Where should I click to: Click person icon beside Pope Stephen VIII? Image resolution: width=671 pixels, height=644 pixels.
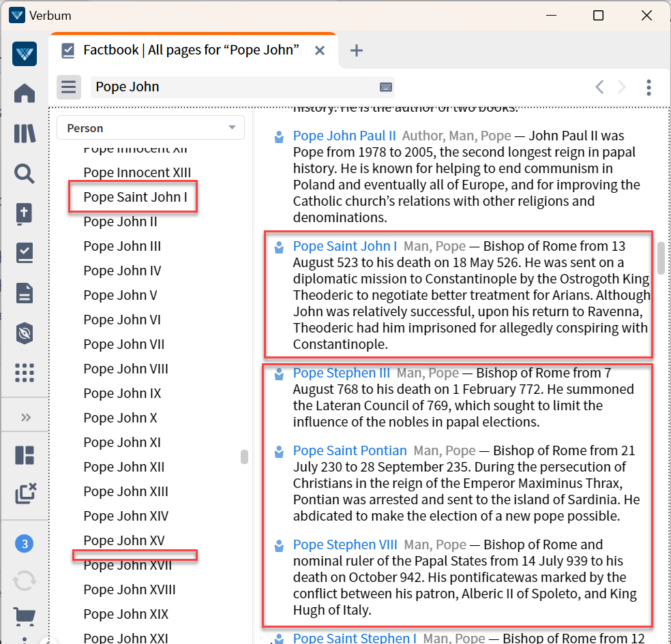tap(279, 546)
